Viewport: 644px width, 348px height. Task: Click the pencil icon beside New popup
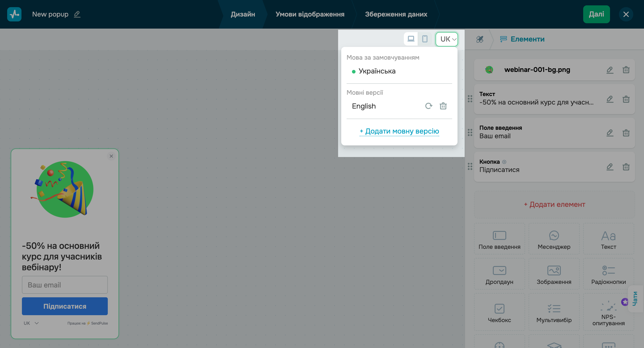[77, 14]
